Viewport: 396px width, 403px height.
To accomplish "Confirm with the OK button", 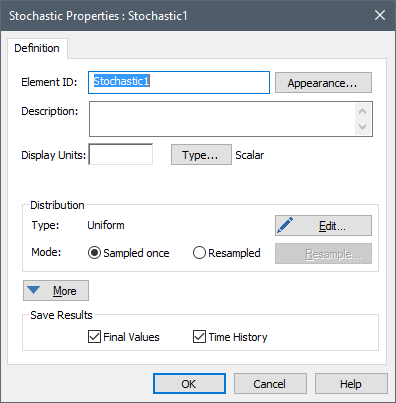I will point(189,384).
